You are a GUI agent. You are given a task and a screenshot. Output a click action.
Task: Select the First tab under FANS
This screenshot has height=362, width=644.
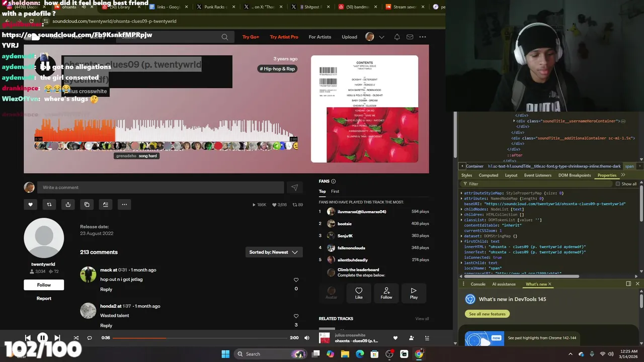pos(335,192)
